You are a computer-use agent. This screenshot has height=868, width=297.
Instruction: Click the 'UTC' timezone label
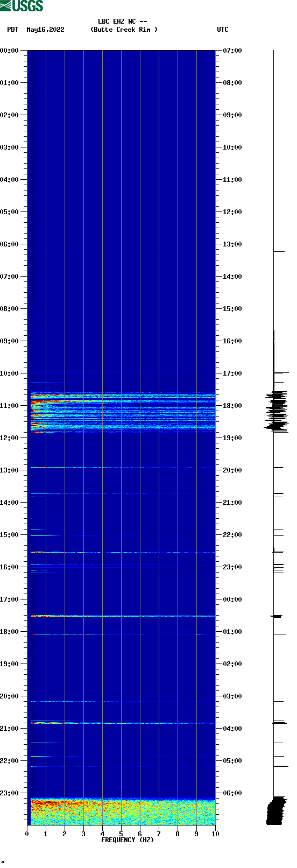[x=223, y=30]
